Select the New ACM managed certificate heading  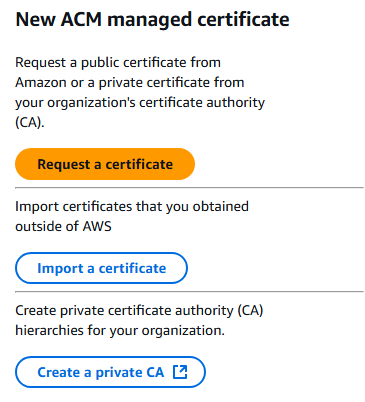[152, 19]
